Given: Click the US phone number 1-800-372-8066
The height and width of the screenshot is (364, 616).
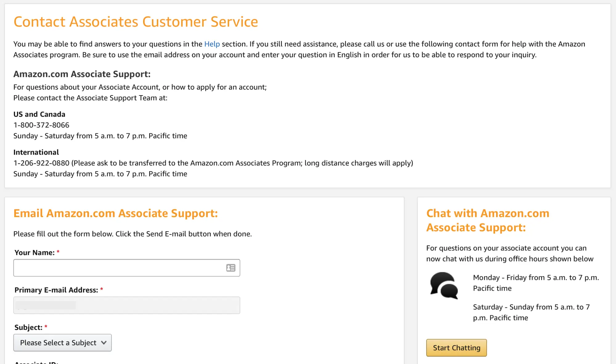Looking at the screenshot, I should point(41,125).
